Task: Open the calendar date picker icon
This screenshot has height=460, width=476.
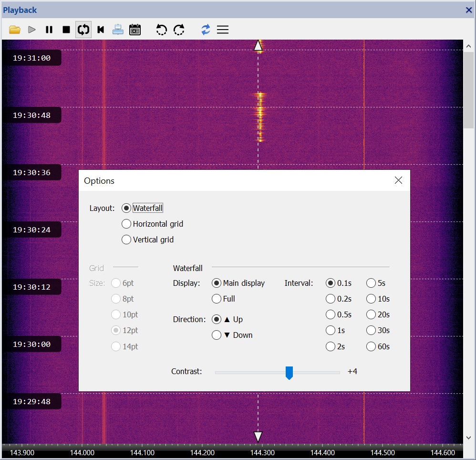Action: (135, 30)
